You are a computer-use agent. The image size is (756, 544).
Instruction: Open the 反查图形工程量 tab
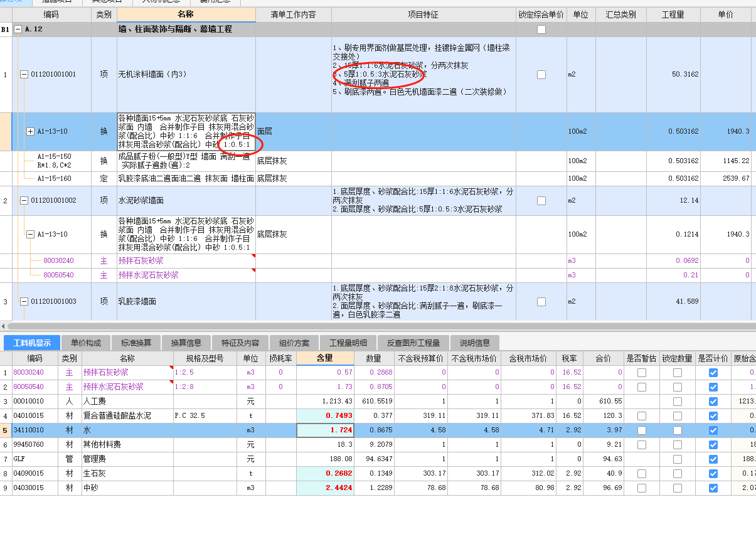tap(413, 343)
